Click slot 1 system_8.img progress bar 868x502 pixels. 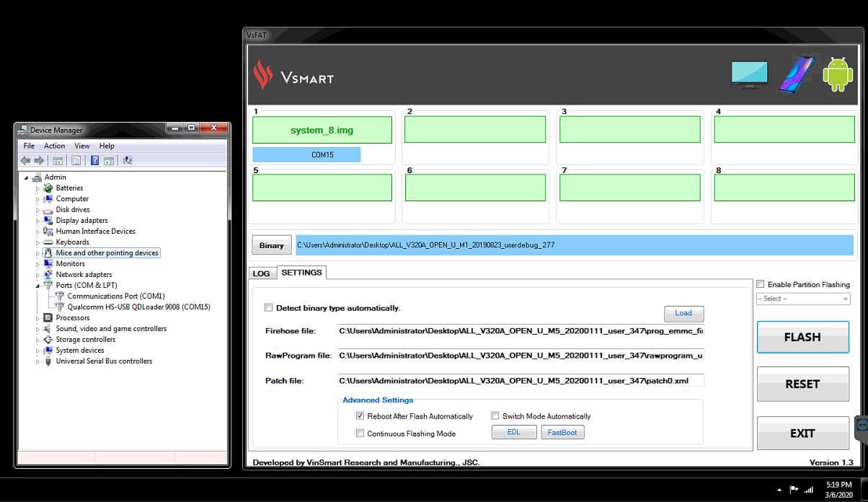click(x=322, y=130)
